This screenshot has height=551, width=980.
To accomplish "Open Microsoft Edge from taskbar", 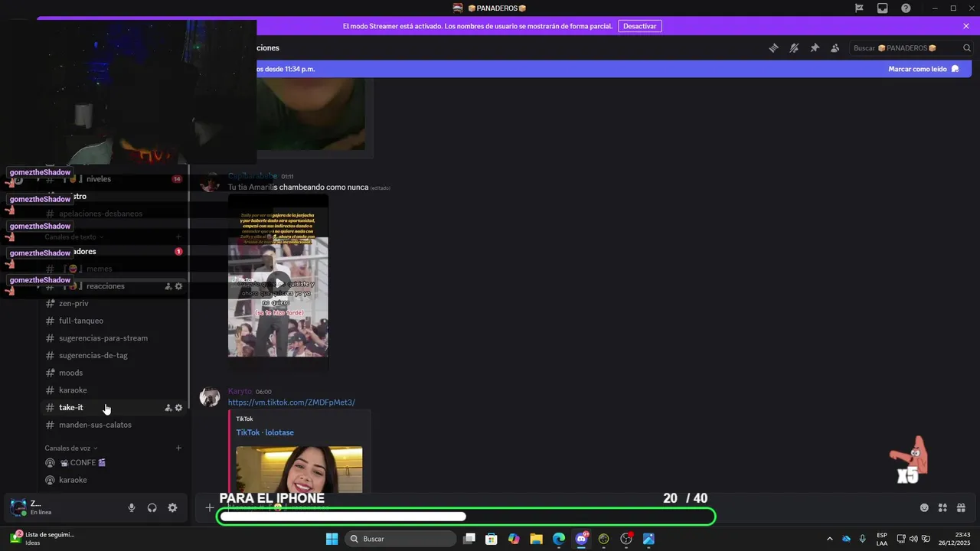I will [x=559, y=539].
